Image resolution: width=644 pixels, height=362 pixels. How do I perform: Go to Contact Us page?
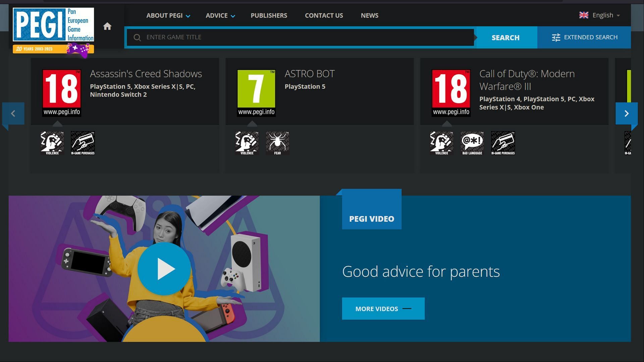pyautogui.click(x=324, y=15)
